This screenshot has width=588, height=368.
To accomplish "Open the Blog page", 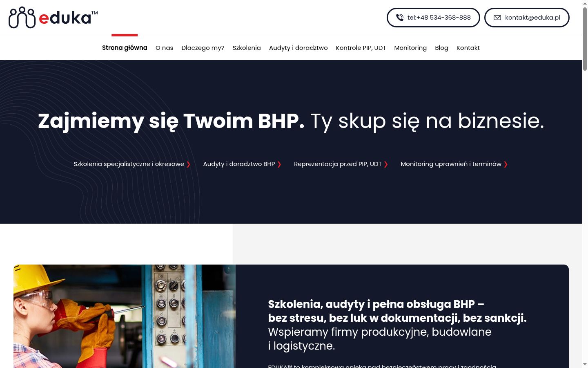I will 441,48.
